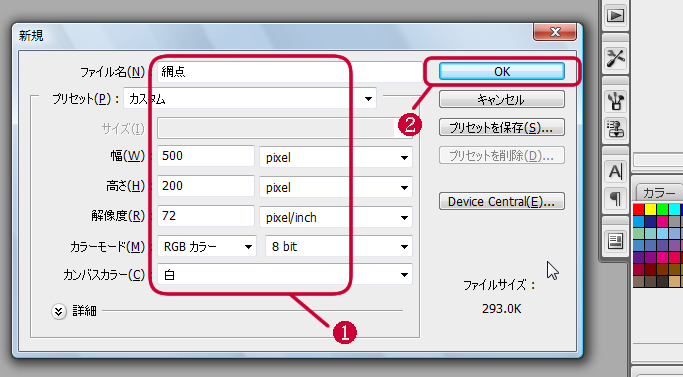Open the Clone Source stamp icon
Screen dimensions: 683x377
coord(615,129)
